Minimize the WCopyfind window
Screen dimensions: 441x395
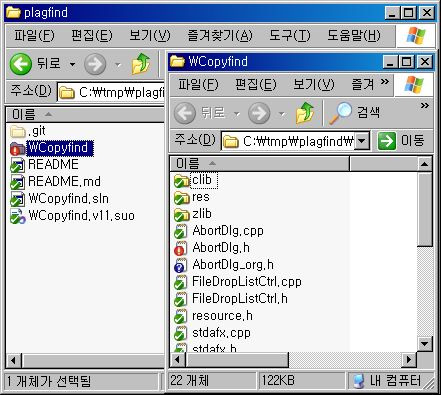pyautogui.click(x=390, y=62)
